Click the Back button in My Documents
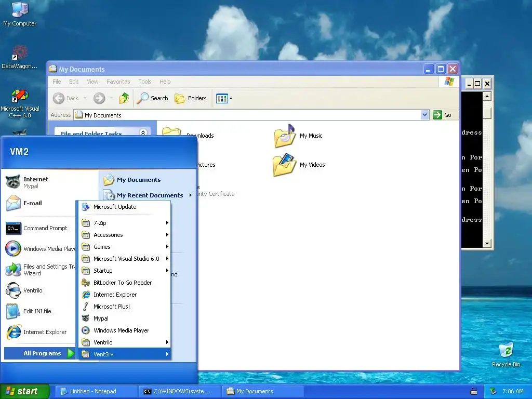This screenshot has width=532, height=399. point(66,98)
